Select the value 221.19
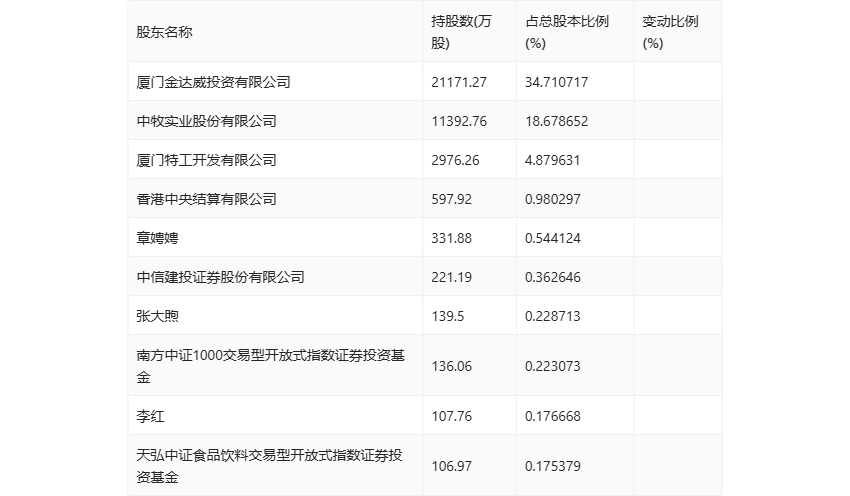 coord(452,277)
